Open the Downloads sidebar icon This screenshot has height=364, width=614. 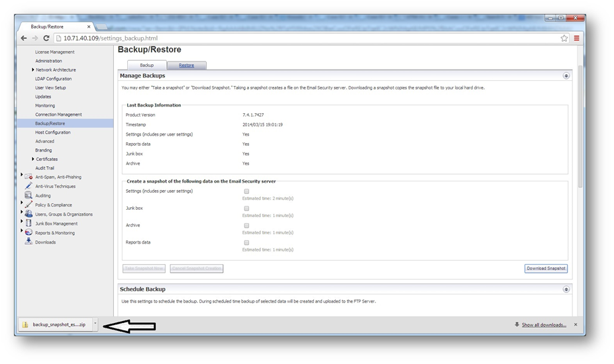click(x=28, y=242)
